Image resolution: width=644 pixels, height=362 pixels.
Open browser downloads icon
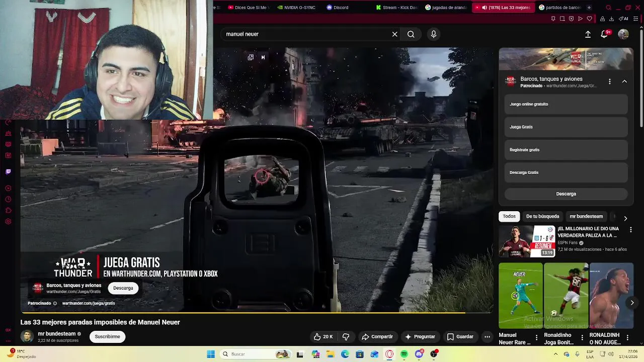tap(611, 19)
